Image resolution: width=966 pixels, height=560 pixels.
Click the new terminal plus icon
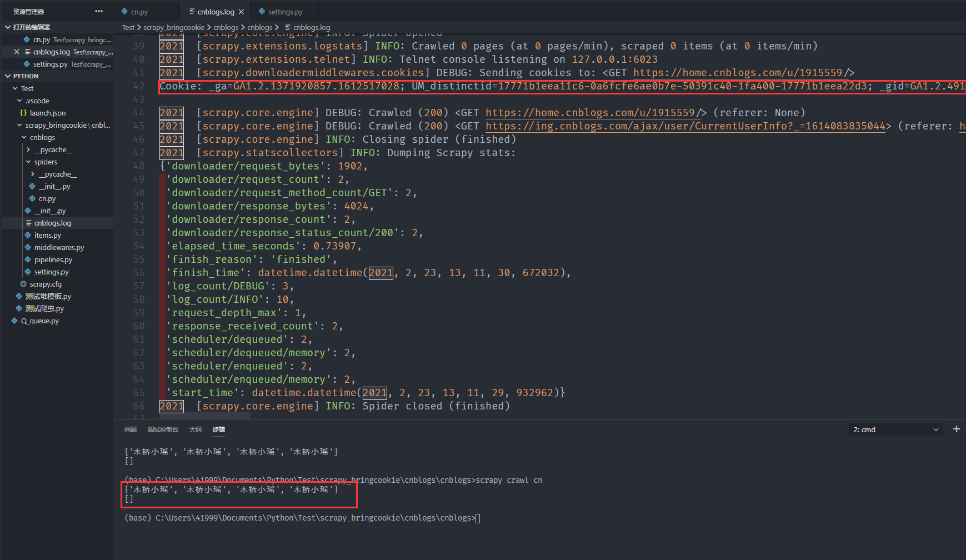[957, 429]
